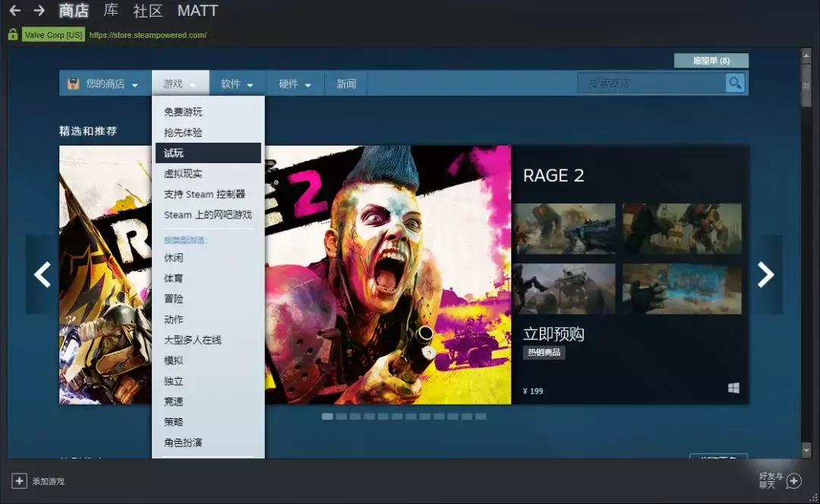View top-right RAGE 2 screenshot thumbnail

click(682, 229)
